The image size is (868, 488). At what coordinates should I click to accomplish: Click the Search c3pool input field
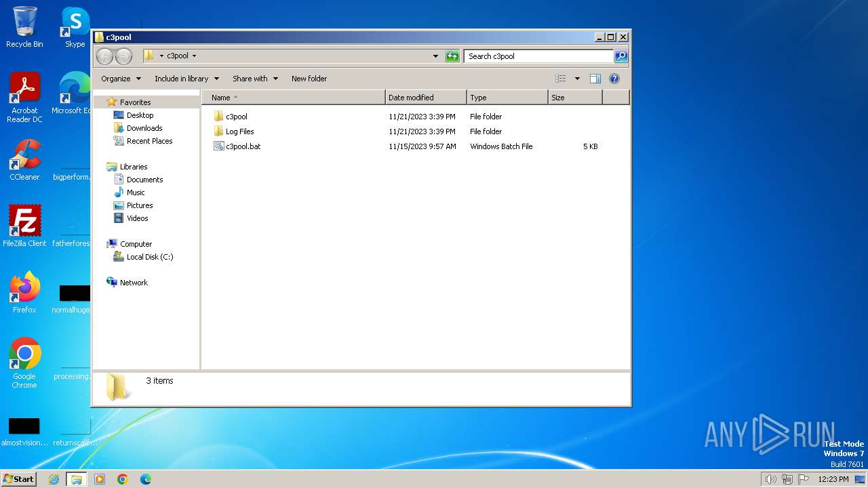click(x=539, y=56)
